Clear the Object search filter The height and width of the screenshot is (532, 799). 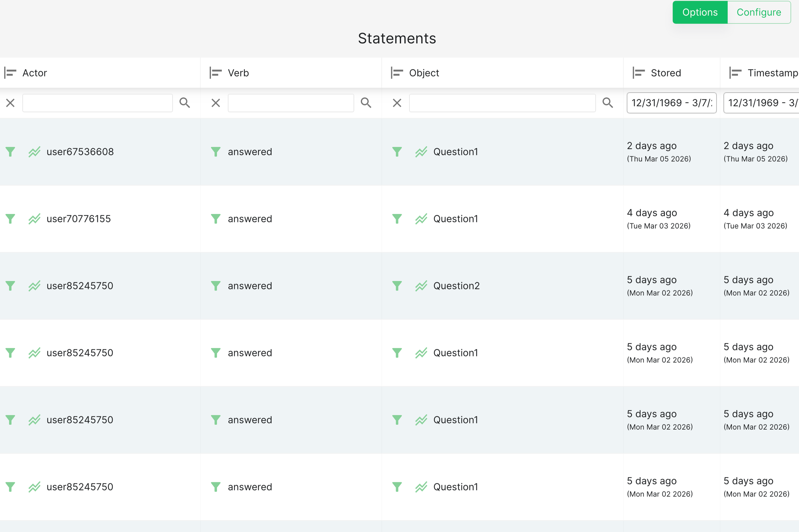click(397, 103)
